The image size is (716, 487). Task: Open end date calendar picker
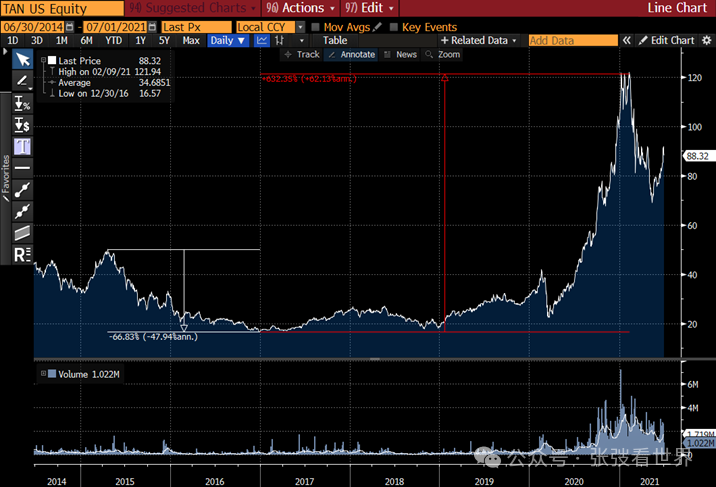(152, 27)
